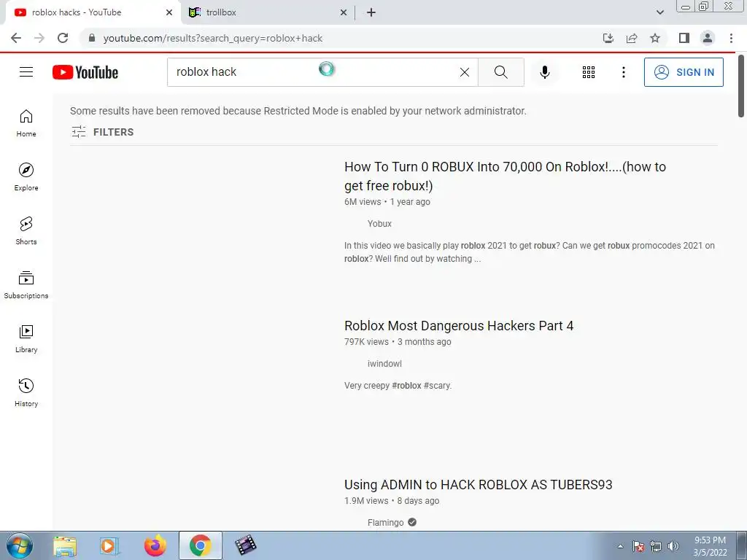
Task: Open video How To Turn 0 ROBUX Into 70,000
Action: click(x=505, y=176)
